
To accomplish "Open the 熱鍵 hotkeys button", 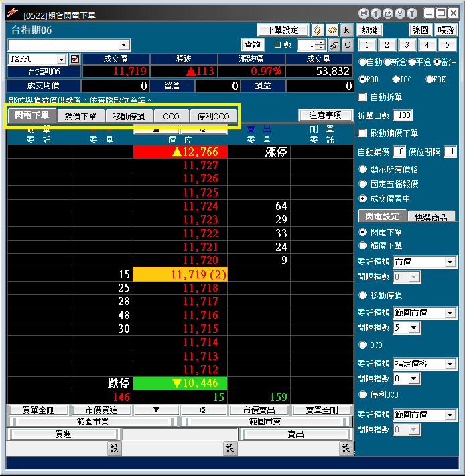I will coord(369,30).
